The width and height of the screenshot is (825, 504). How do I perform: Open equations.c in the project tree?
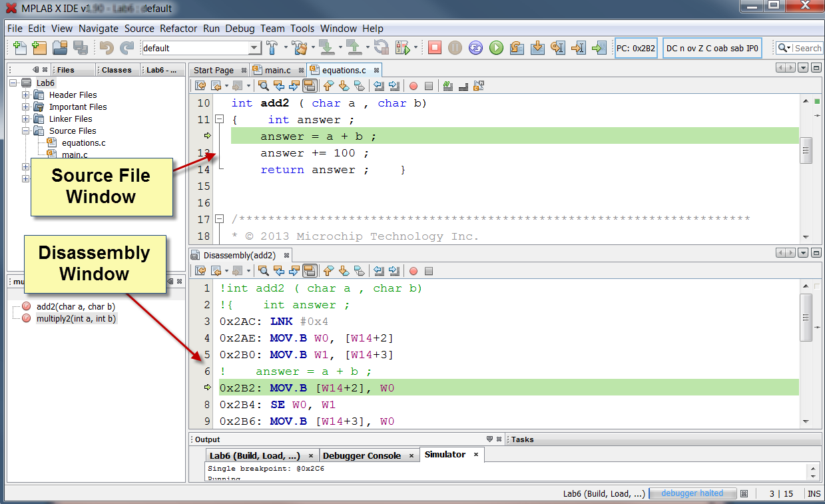click(x=83, y=143)
